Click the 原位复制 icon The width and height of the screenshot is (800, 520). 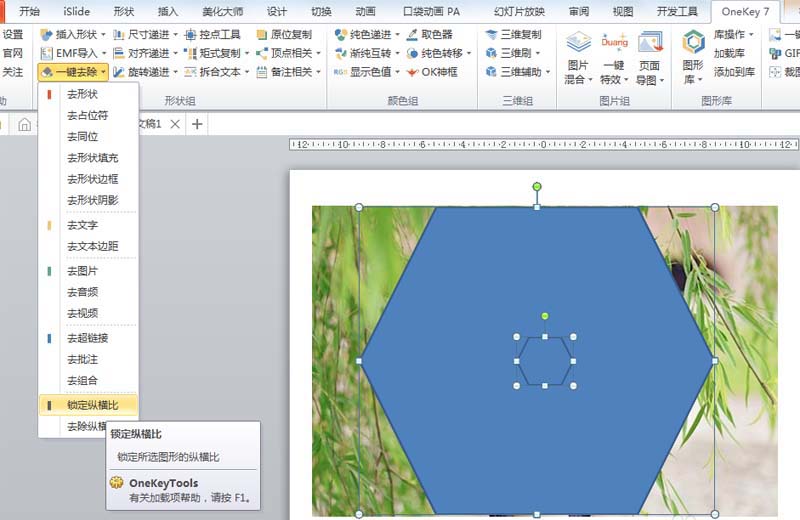click(262, 35)
